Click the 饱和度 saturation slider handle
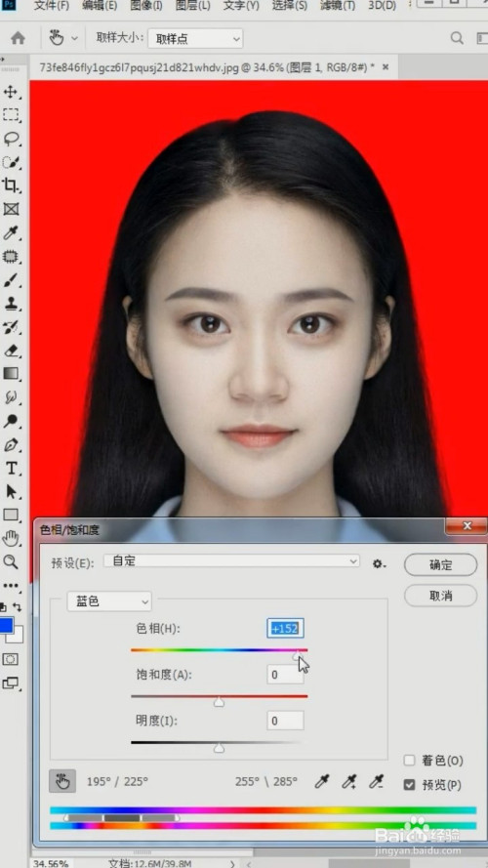 [219, 702]
